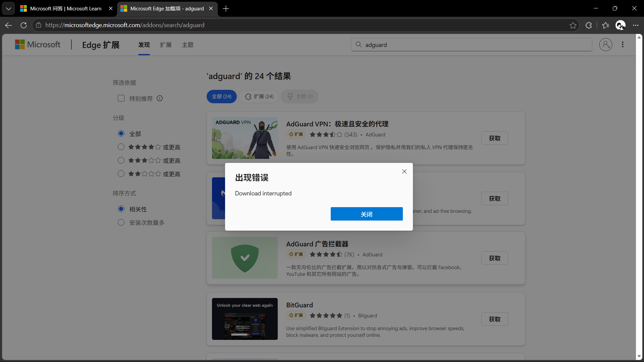Image resolution: width=644 pixels, height=362 pixels.
Task: Toggle the 特别推荐 checkbox
Action: pos(121,99)
